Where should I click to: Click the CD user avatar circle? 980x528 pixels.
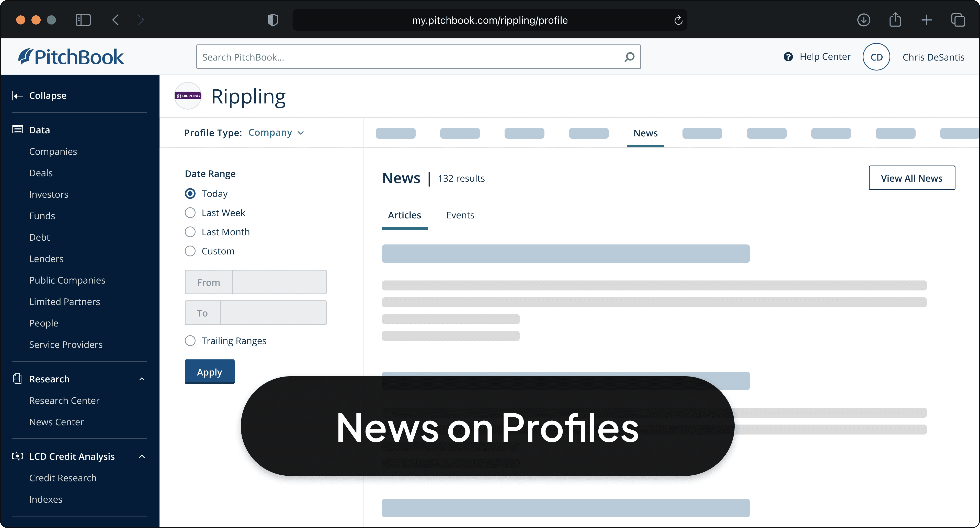876,57
